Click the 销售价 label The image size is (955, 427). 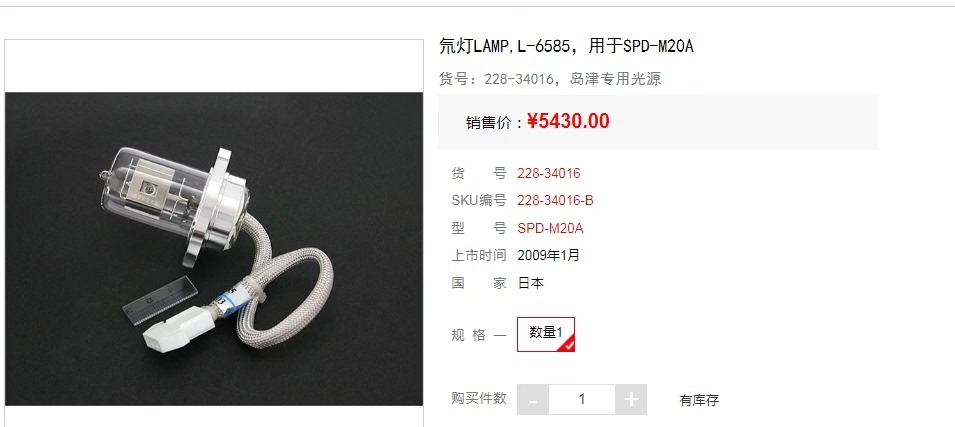[x=494, y=122]
